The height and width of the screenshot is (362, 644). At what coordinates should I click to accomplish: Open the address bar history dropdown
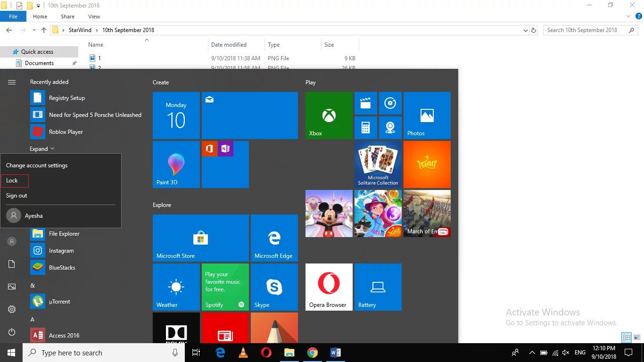point(526,30)
